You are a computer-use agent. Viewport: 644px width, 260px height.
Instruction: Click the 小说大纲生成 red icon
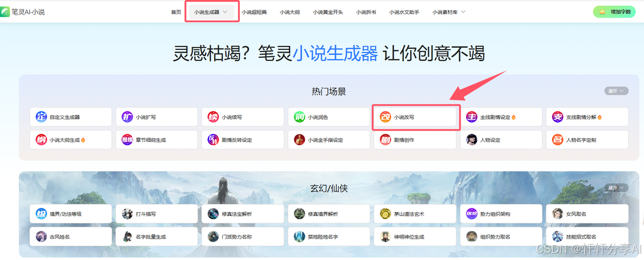tap(41, 140)
